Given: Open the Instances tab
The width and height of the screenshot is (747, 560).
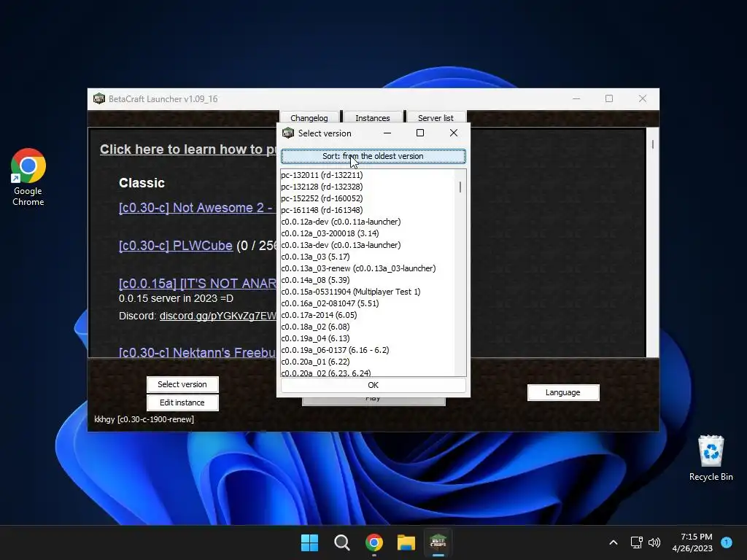Looking at the screenshot, I should click(373, 117).
